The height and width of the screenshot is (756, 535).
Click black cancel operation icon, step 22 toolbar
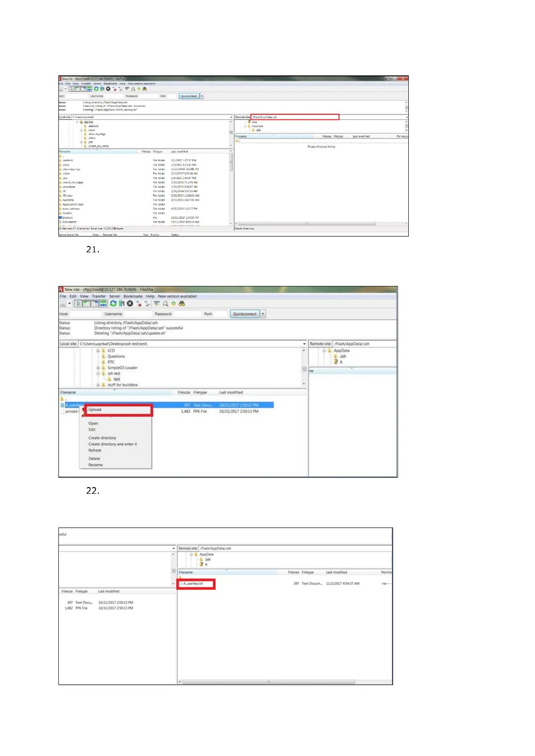130,304
